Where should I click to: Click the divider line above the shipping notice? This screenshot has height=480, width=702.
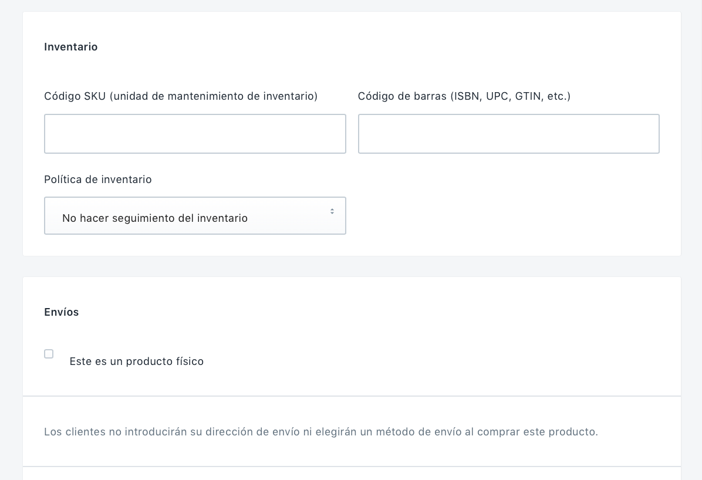[x=351, y=396]
